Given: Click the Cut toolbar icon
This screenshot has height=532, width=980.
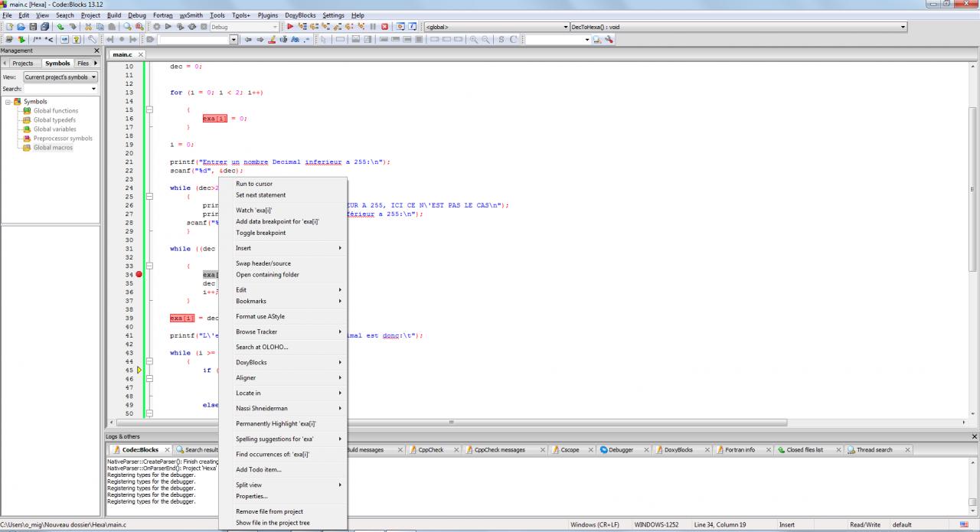Looking at the screenshot, I should click(88, 27).
